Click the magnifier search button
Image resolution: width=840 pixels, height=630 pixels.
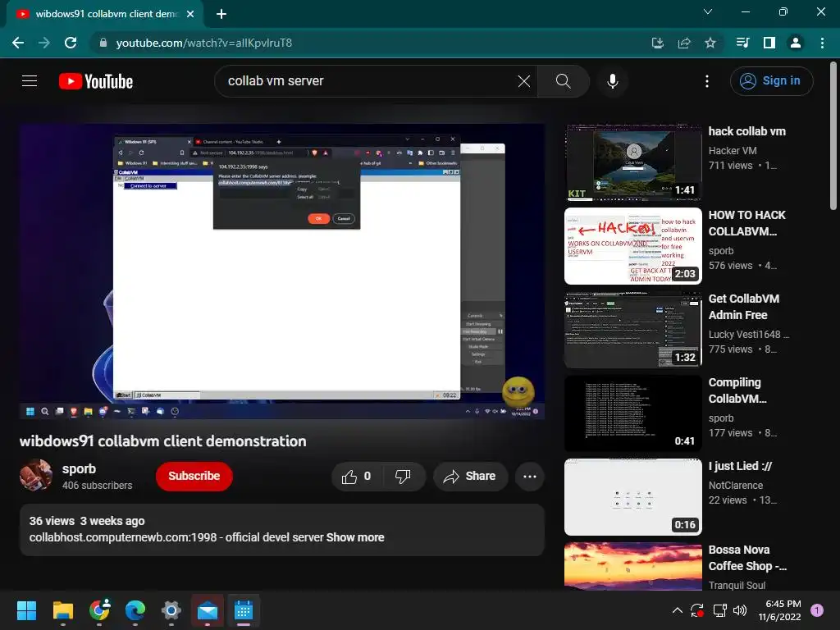click(x=563, y=81)
